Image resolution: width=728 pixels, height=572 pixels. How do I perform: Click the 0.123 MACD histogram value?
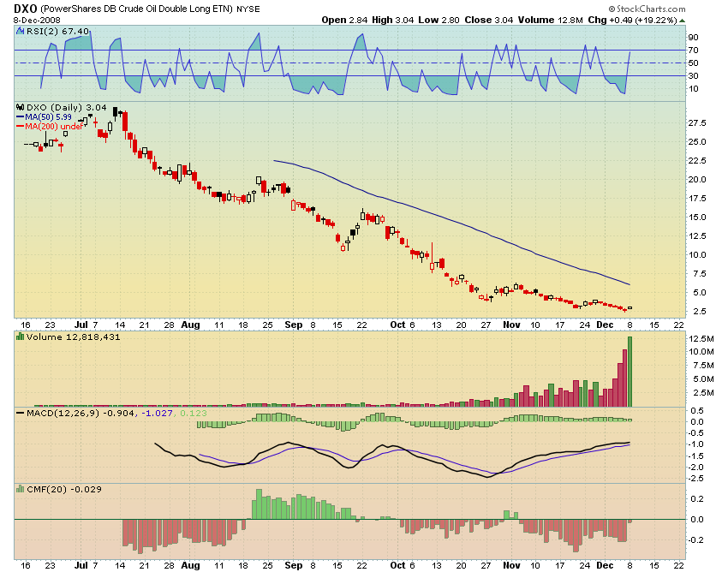[194, 413]
